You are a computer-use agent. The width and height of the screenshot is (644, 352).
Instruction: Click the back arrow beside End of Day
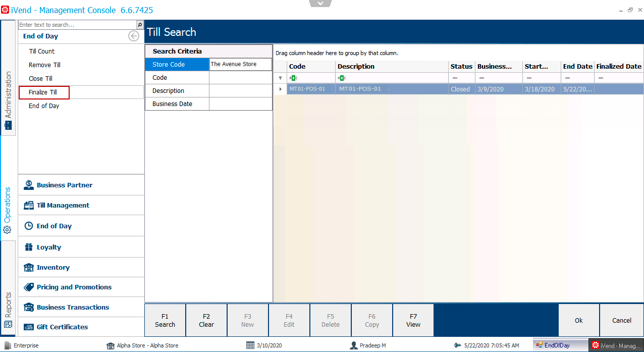(x=134, y=36)
